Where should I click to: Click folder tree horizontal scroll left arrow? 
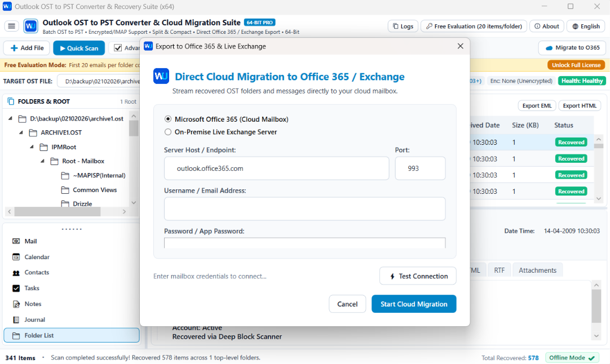[x=10, y=211]
